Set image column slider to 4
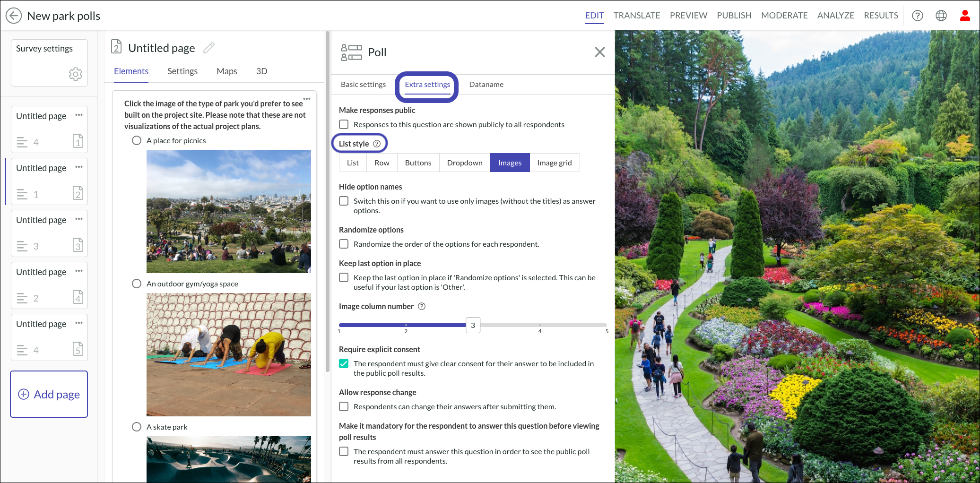 click(x=540, y=325)
